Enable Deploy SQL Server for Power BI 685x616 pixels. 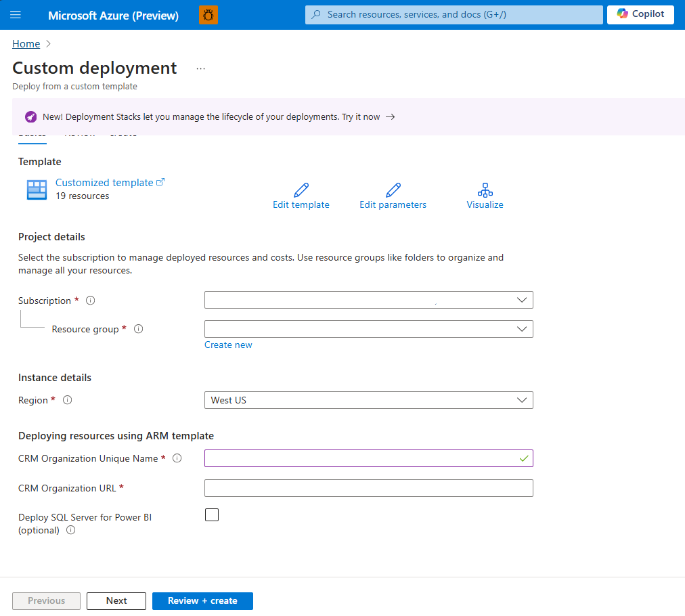tap(212, 514)
